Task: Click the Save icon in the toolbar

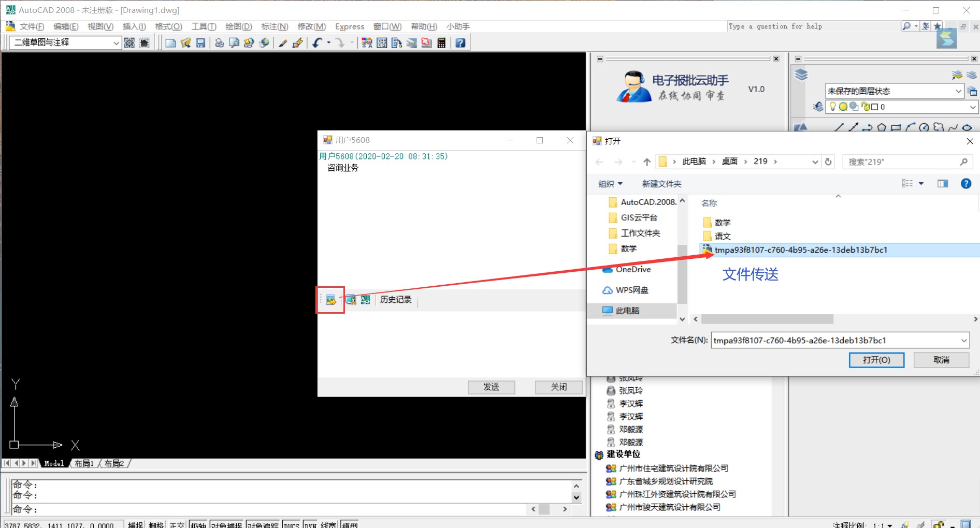Action: [200, 43]
